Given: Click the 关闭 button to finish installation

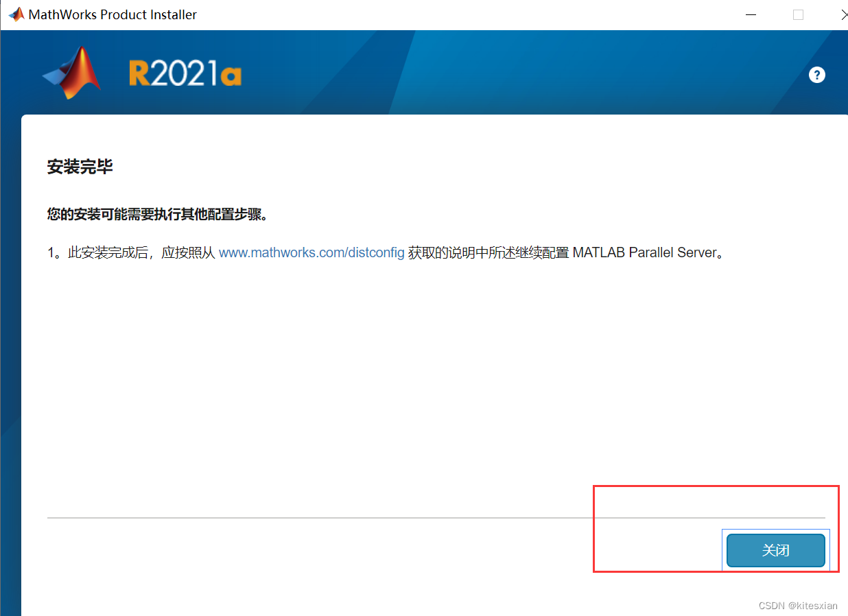Looking at the screenshot, I should (x=775, y=550).
